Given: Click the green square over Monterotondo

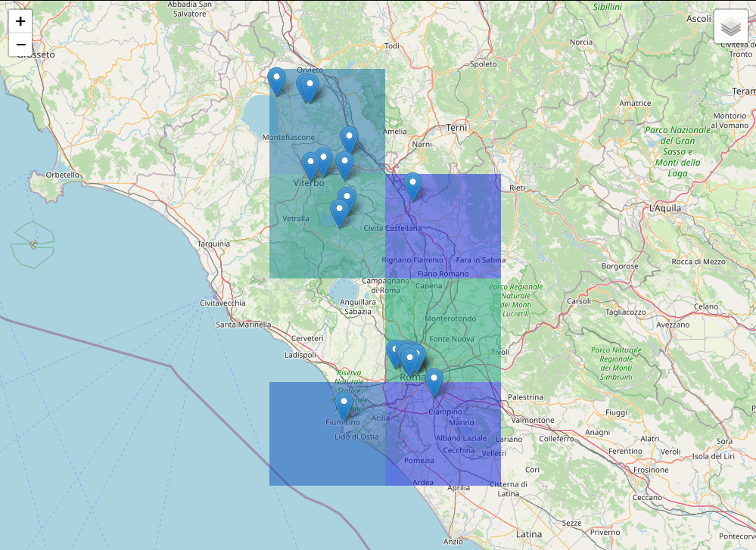Looking at the screenshot, I should pyautogui.click(x=443, y=330).
